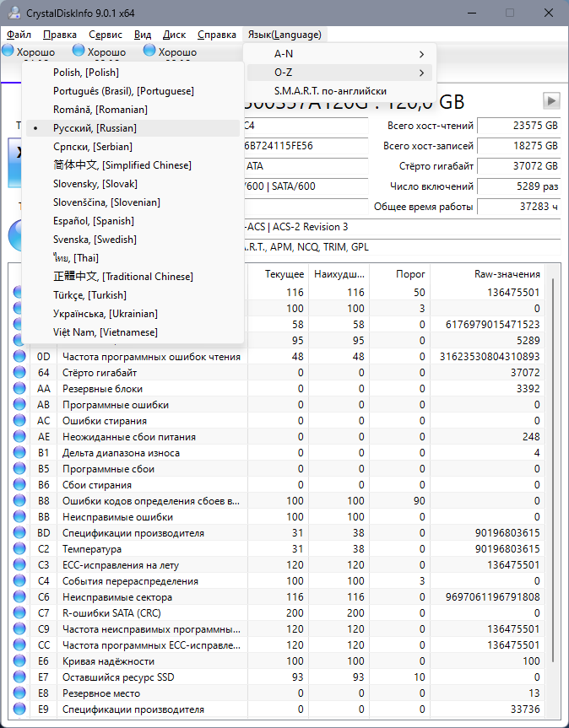Click the status orb for Температура
Image resolution: width=569 pixels, height=728 pixels.
tap(19, 548)
